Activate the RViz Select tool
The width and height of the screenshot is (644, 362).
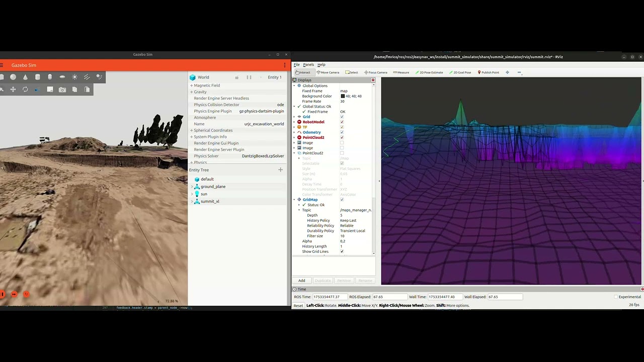[x=352, y=72]
